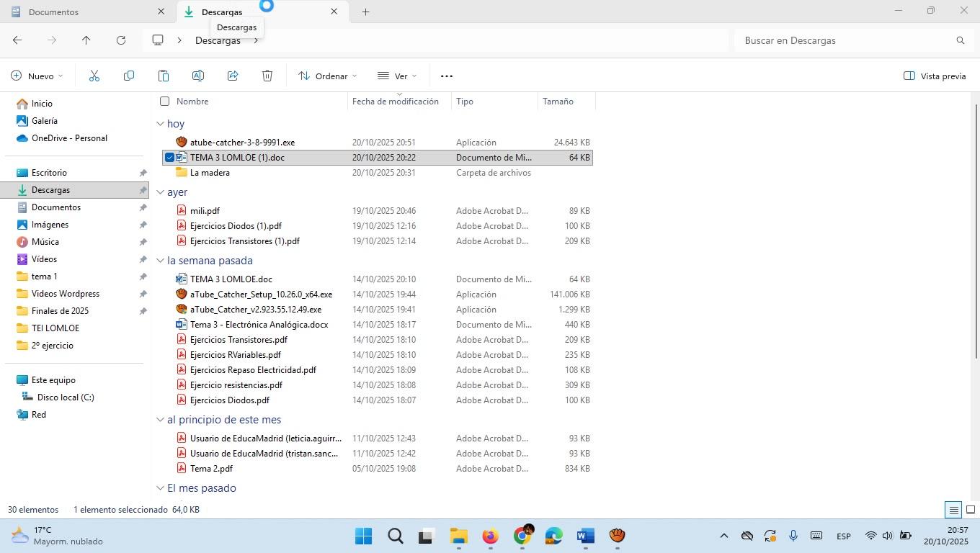Expand the Ver view options dropdown
Viewport: 980px width, 553px height.
point(397,76)
